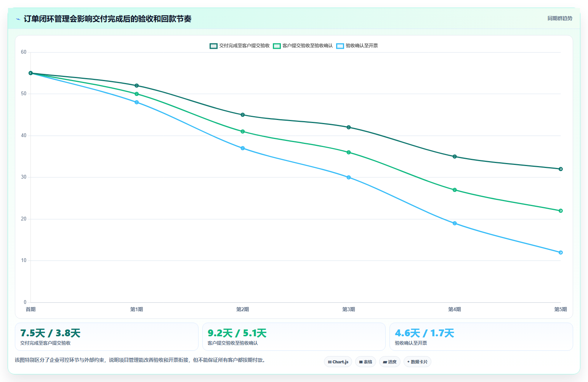Open the 4.6天 / 1.7天 stat card
The width and height of the screenshot is (588, 382).
[481, 337]
